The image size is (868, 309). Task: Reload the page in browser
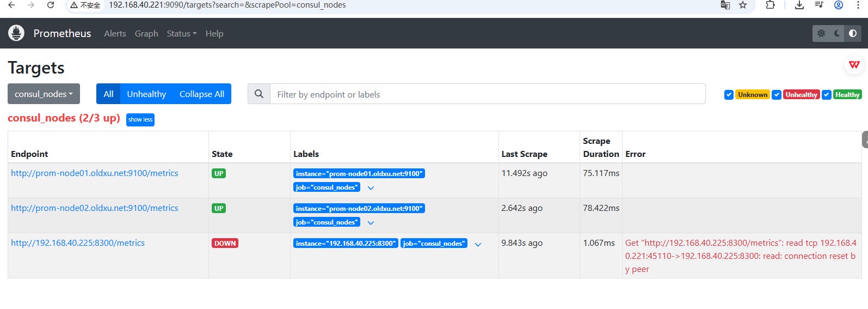point(51,5)
